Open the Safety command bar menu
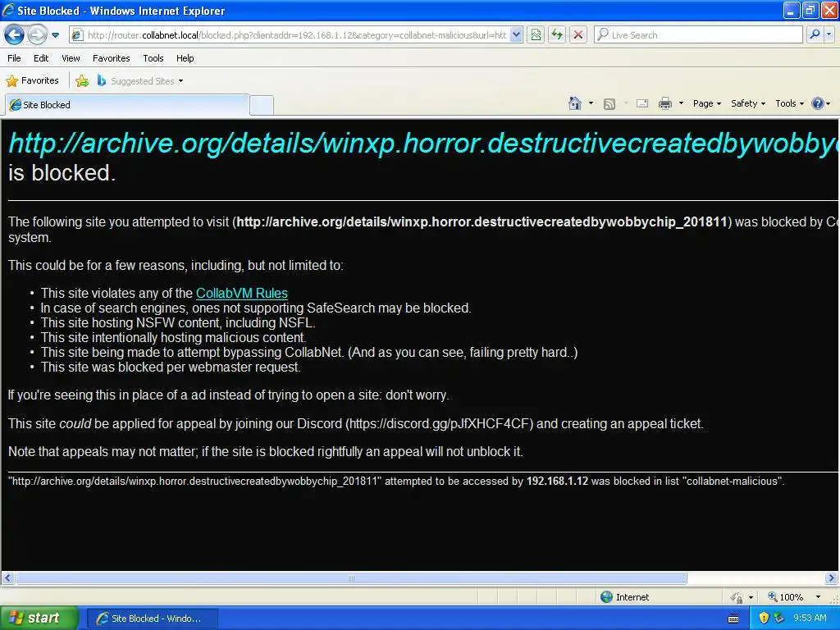This screenshot has height=630, width=840. click(748, 104)
